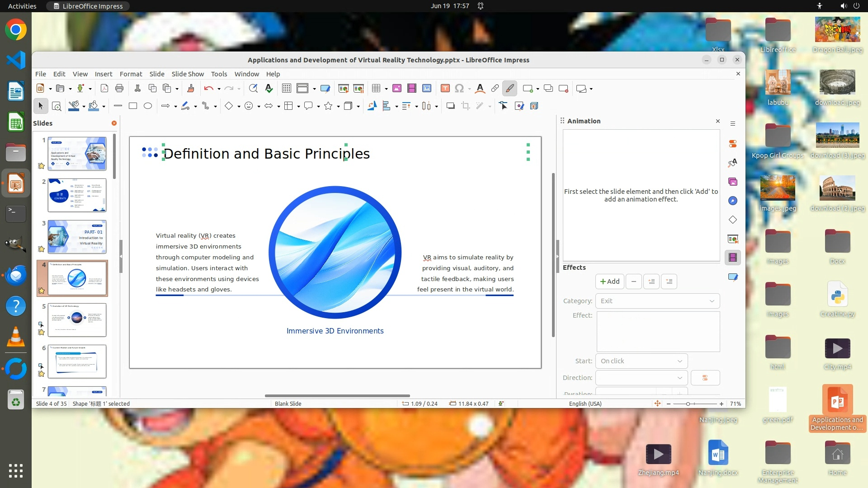868x488 pixels.
Task: Click the Clone Formatting paintbrush icon
Action: (190, 89)
